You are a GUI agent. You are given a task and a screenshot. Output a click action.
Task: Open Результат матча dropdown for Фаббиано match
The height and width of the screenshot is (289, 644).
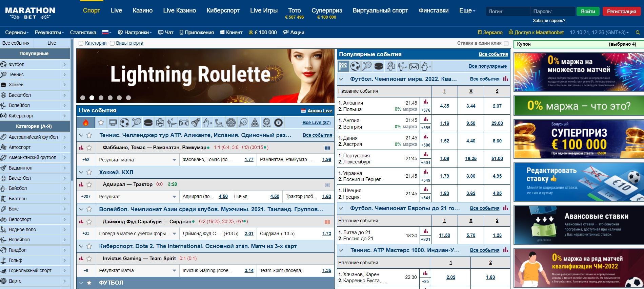137,160
